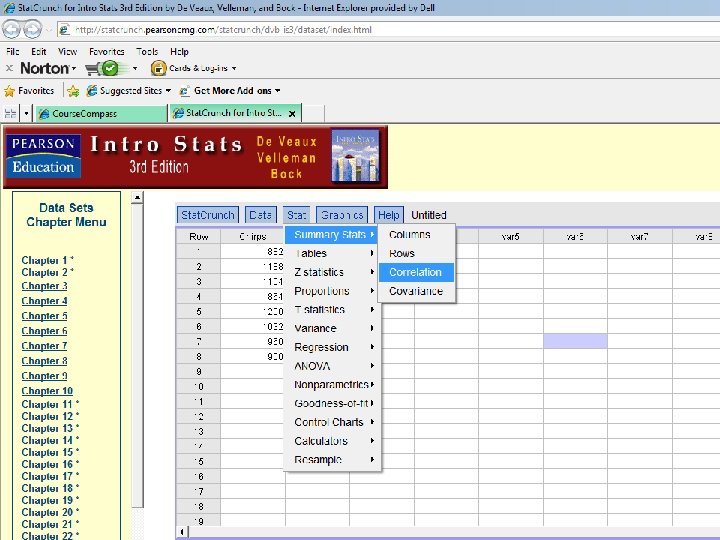Open the Chapter 4 data sets link
The image size is (720, 540).
coord(45,301)
